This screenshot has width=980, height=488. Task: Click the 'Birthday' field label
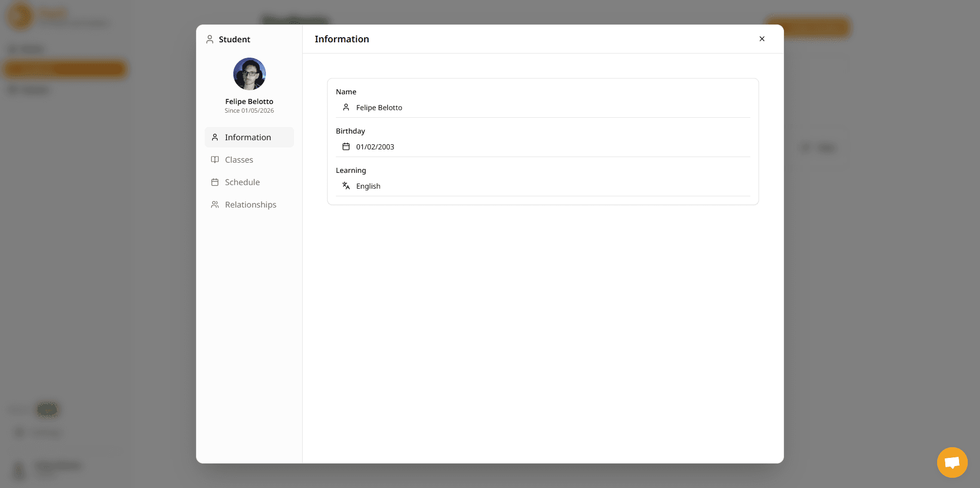pyautogui.click(x=351, y=131)
